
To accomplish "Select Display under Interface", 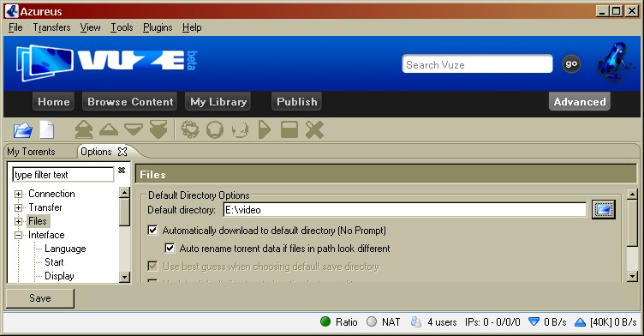I will click(60, 276).
